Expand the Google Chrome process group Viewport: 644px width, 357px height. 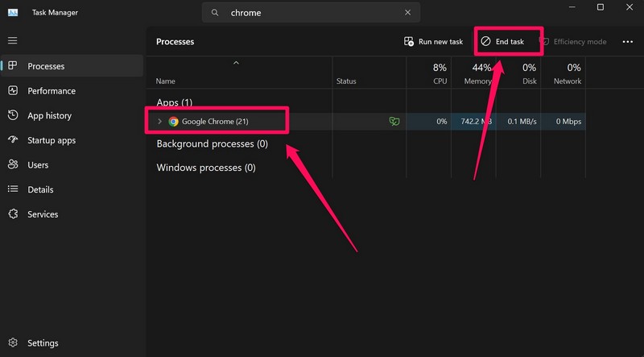point(159,122)
